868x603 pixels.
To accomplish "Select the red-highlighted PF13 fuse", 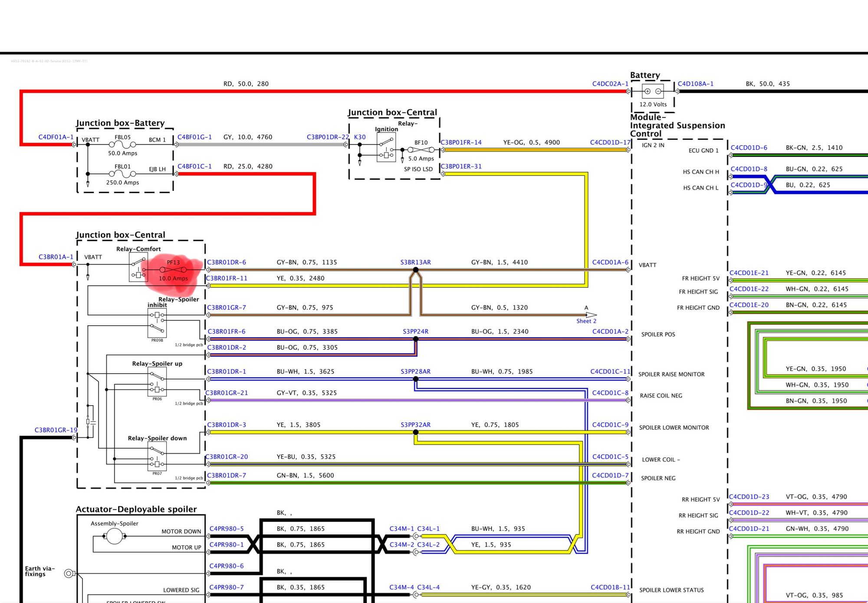I will tap(173, 270).
